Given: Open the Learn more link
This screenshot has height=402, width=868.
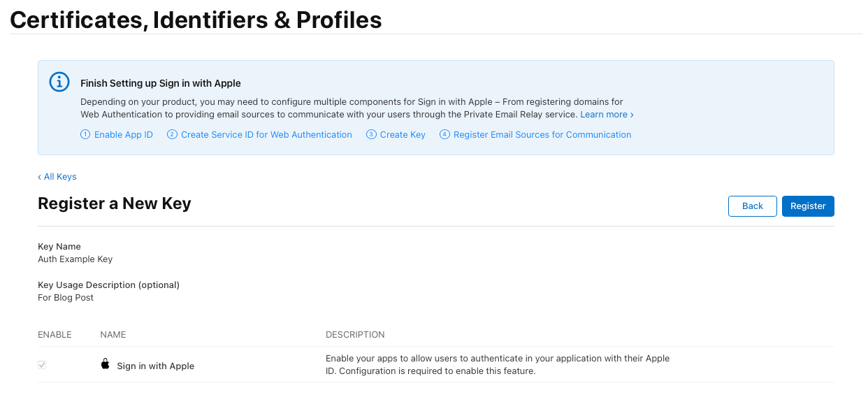Looking at the screenshot, I should coord(607,115).
